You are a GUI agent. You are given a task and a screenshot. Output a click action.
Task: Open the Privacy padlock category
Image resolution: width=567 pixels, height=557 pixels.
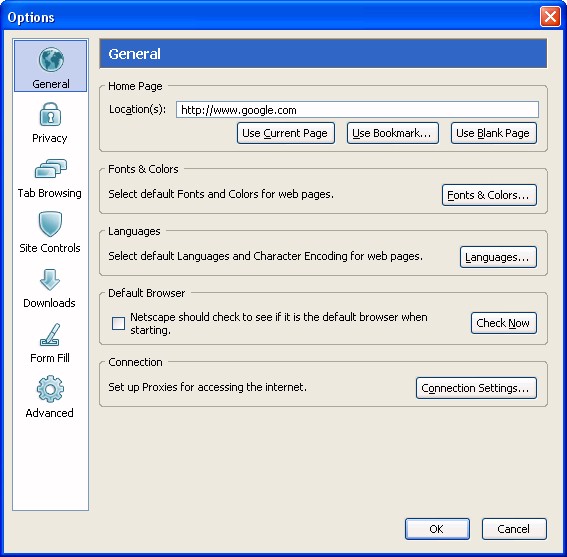(50, 114)
